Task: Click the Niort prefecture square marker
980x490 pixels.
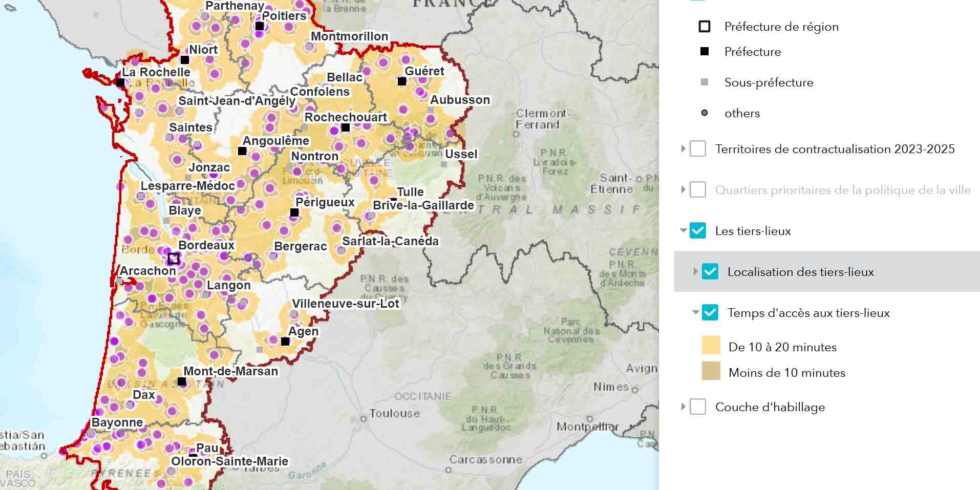Action: tap(185, 60)
